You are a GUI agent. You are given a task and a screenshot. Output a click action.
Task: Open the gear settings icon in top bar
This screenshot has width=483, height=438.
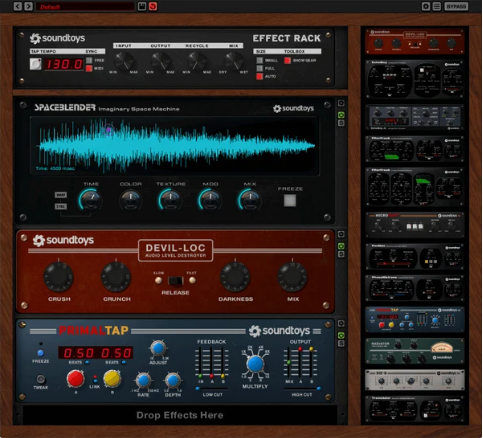(426, 6)
